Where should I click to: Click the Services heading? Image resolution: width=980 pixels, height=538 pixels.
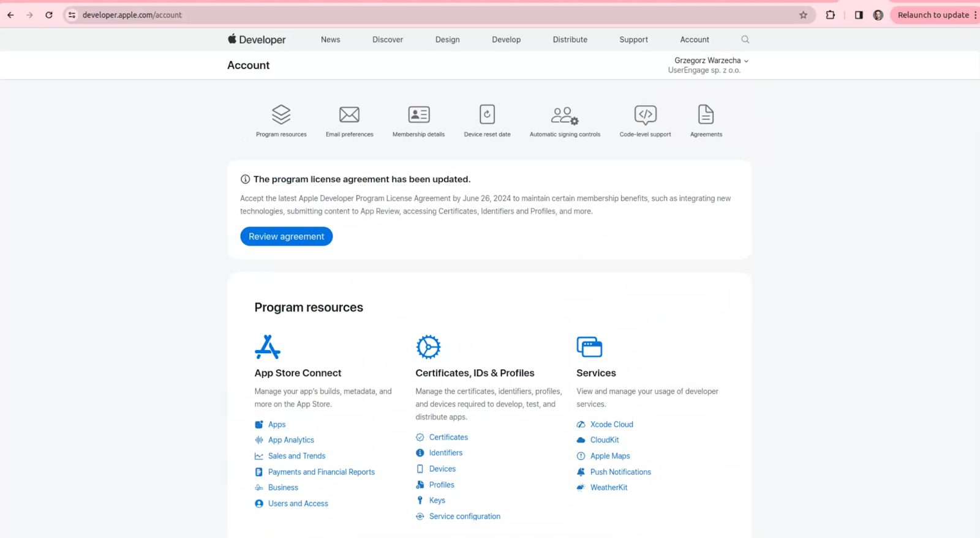tap(596, 373)
